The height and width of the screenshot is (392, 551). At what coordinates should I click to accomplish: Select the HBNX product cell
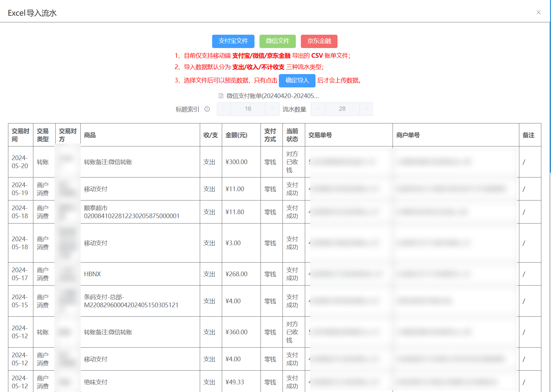click(x=140, y=274)
